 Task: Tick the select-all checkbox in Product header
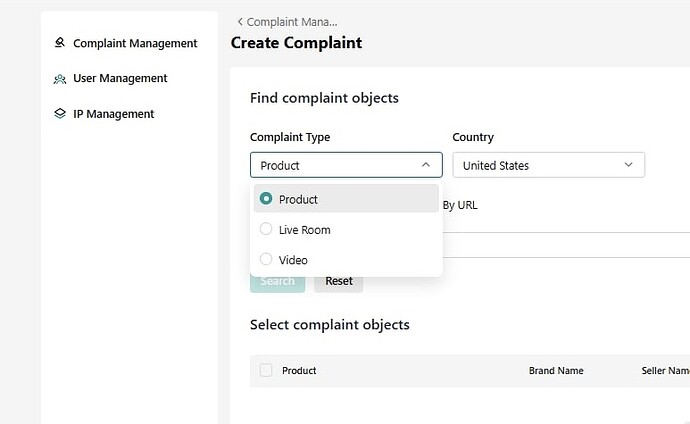click(x=266, y=370)
